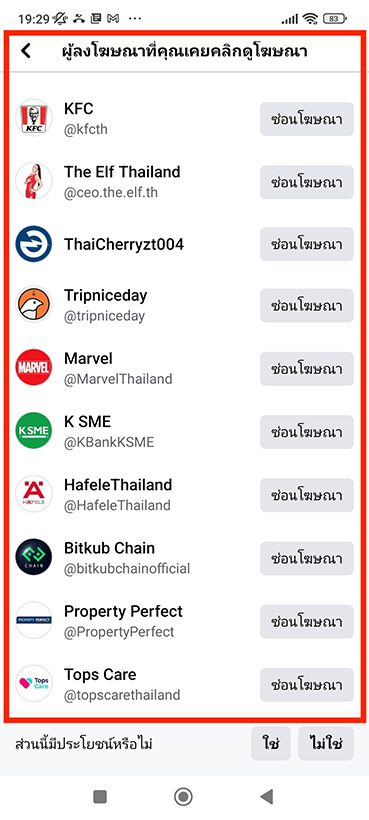Tap the back arrow at top
The image size is (369, 820).
[x=26, y=51]
